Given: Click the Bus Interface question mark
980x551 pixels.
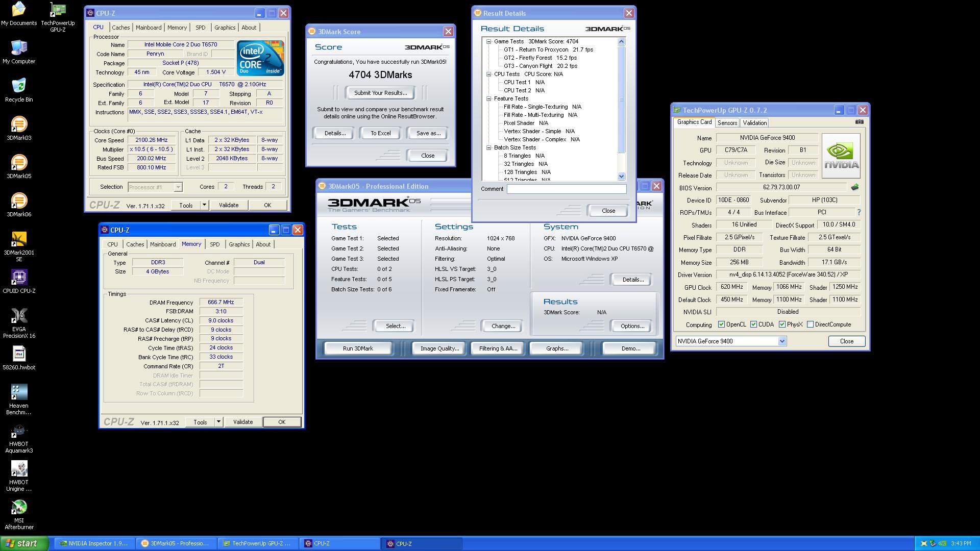Looking at the screenshot, I should click(859, 212).
